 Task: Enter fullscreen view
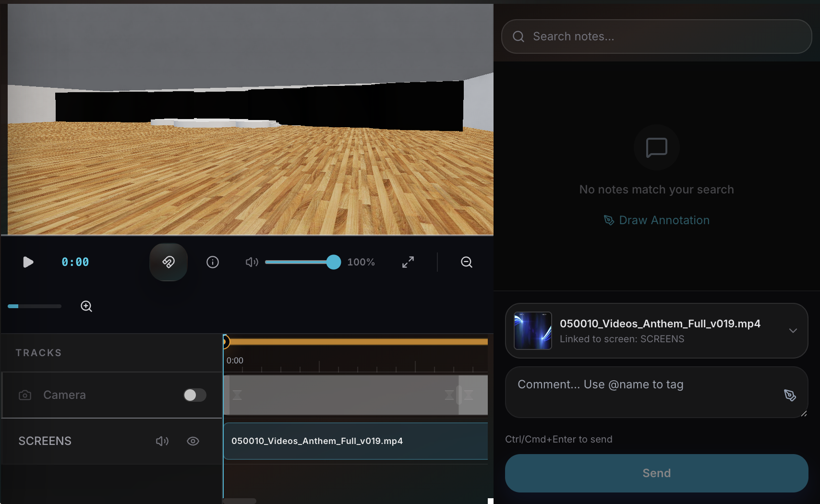coord(408,262)
